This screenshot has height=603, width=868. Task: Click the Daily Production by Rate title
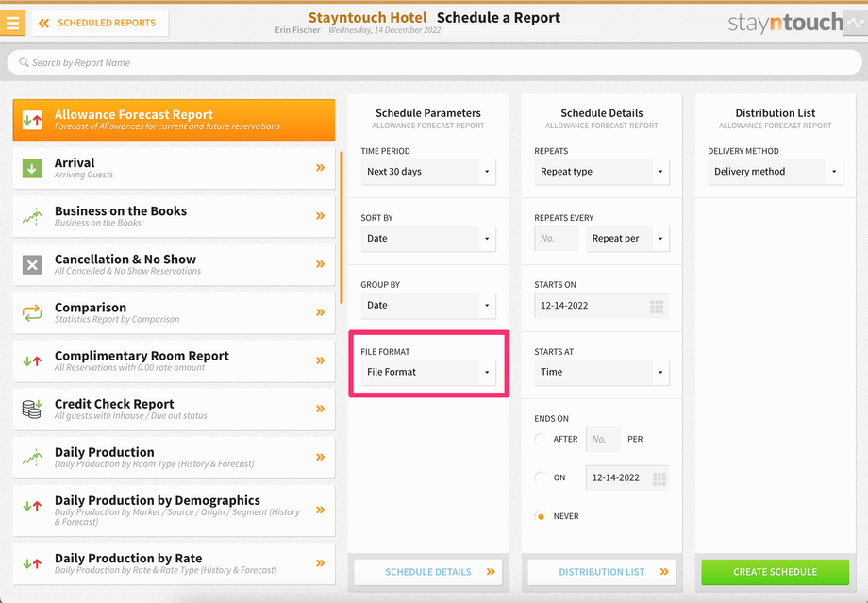click(x=128, y=558)
